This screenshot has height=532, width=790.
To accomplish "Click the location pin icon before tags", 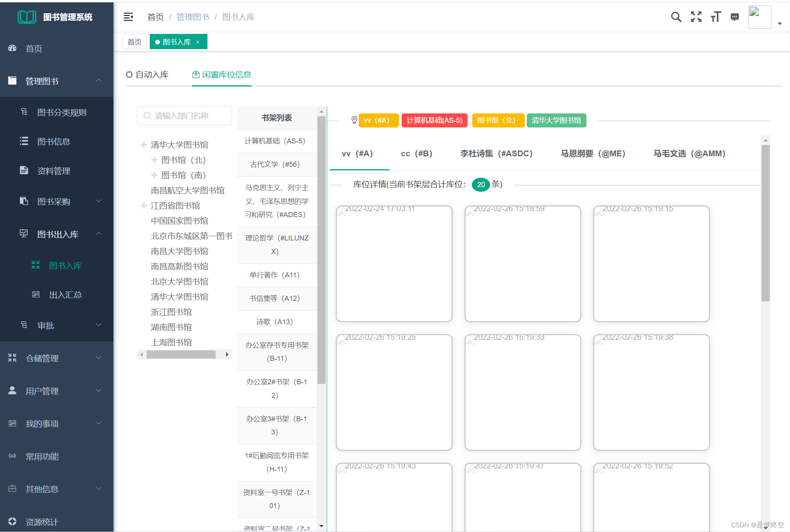I will pos(354,120).
